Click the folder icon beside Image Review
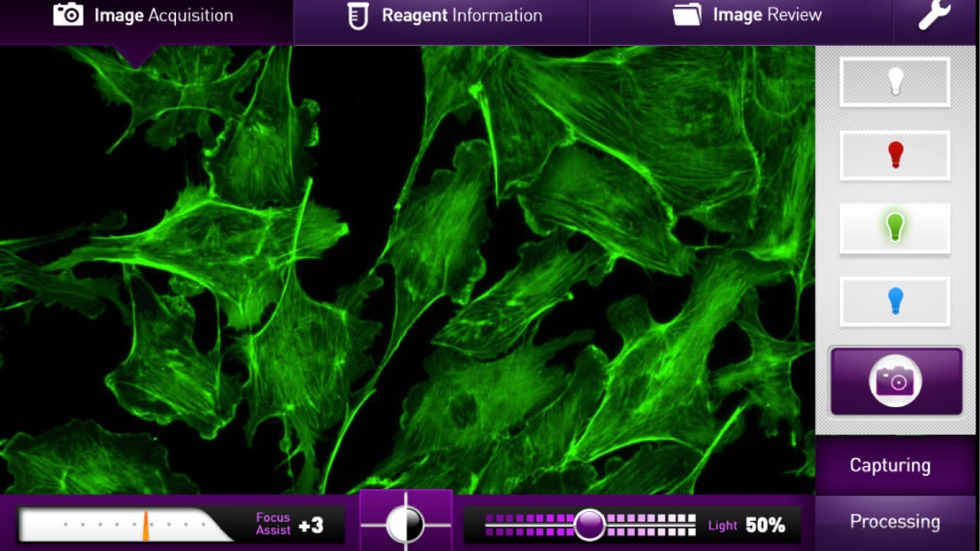 point(686,15)
